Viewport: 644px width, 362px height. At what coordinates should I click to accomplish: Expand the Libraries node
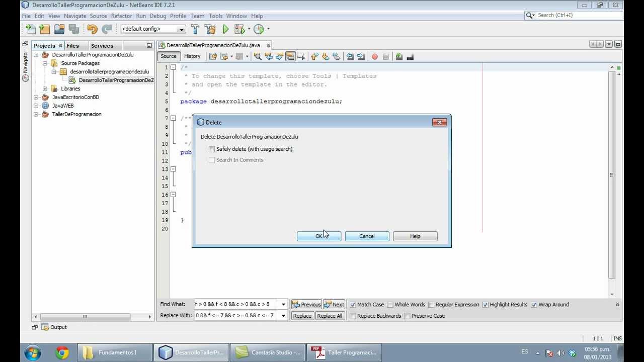pos(45,89)
